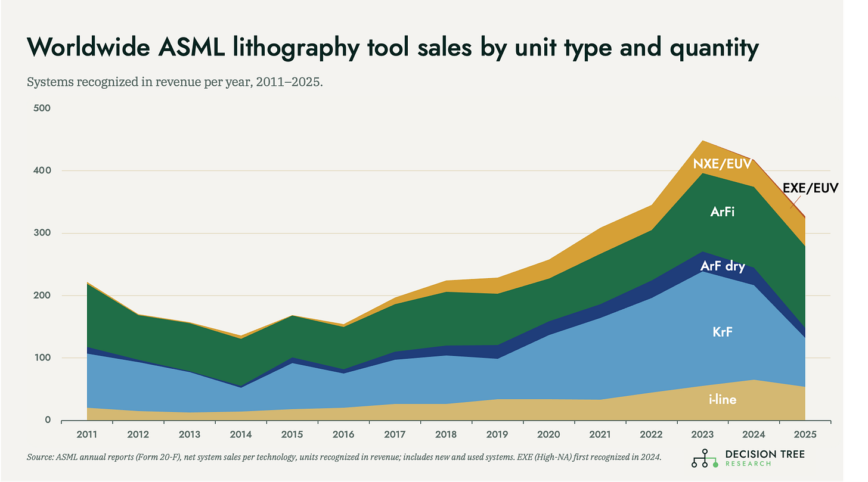868x482 pixels.
Task: Click the y-axis value '200'
Action: (42, 296)
